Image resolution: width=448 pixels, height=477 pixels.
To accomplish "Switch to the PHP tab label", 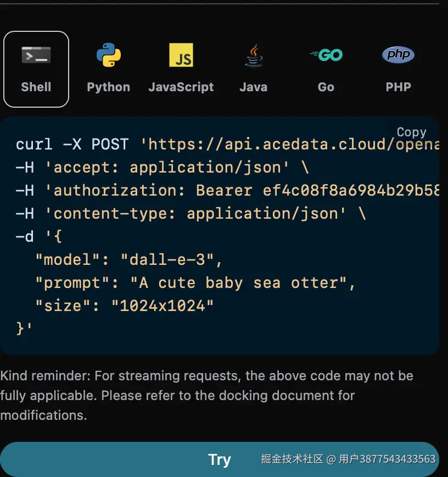I will click(x=399, y=87).
